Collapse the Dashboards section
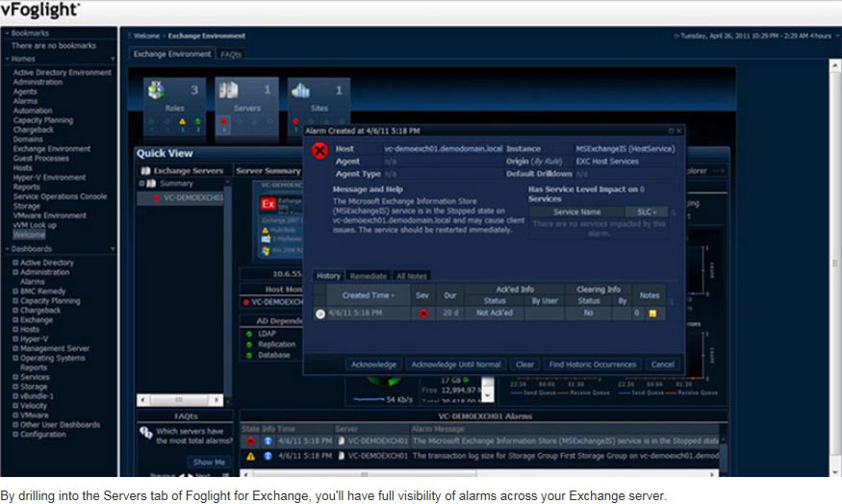The height and width of the screenshot is (504, 842). tap(7, 249)
